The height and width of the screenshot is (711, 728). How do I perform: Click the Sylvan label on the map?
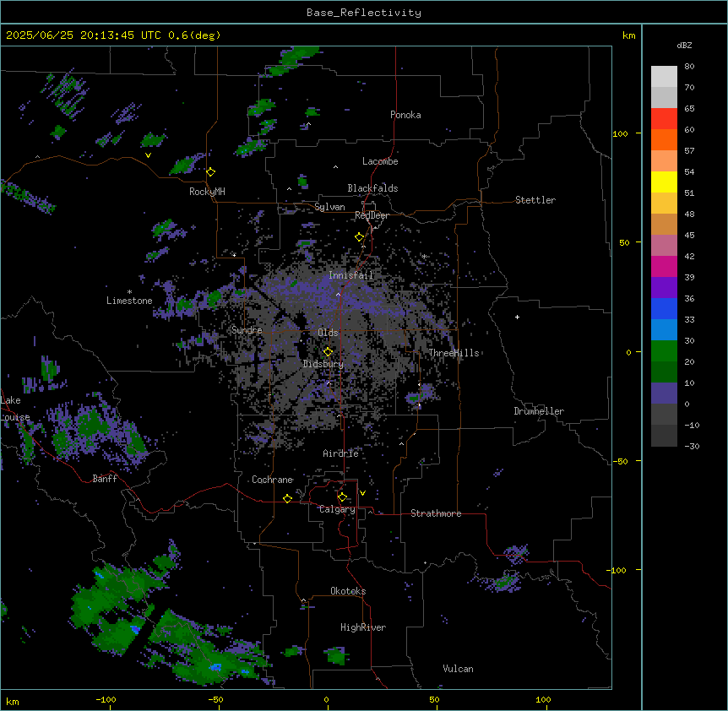point(329,207)
